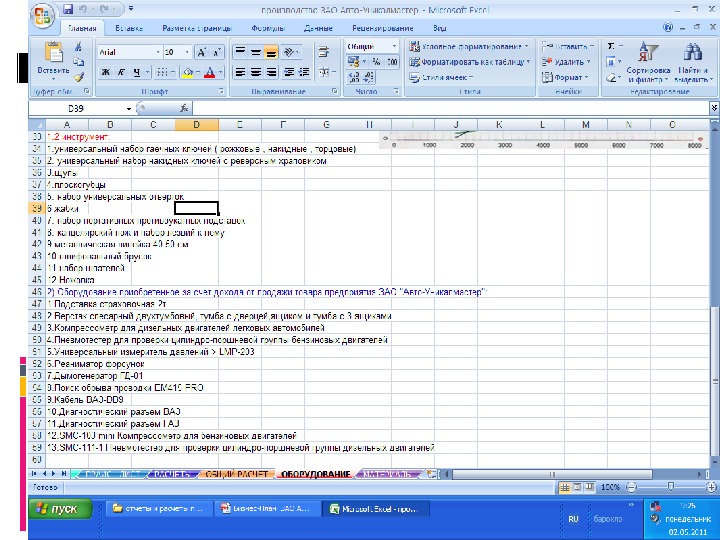Decrease the cell indent

coord(289,72)
